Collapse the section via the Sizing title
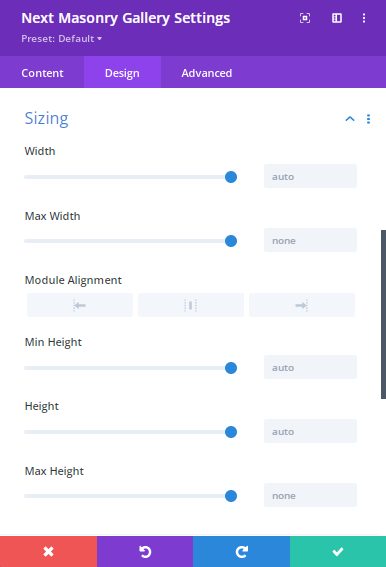386x567 pixels. click(46, 119)
